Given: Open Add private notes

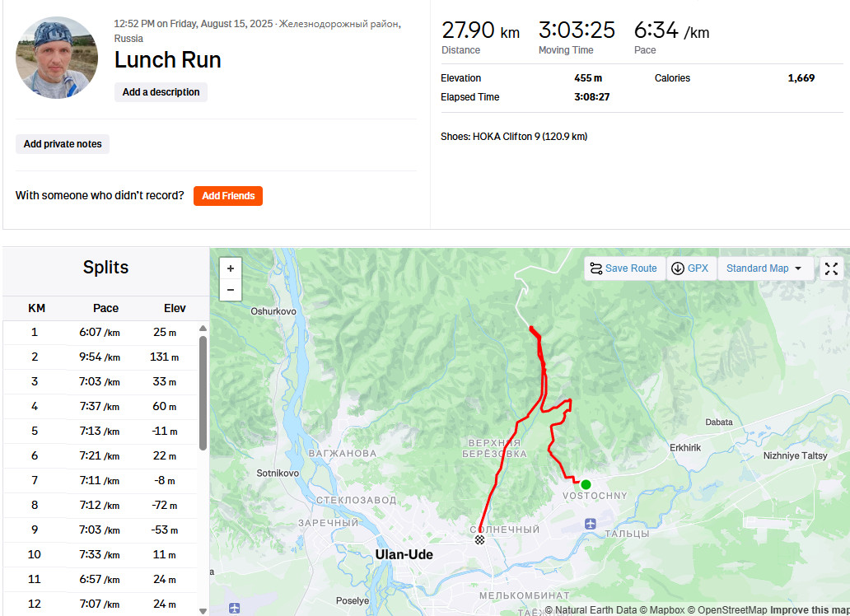Looking at the screenshot, I should click(x=63, y=143).
